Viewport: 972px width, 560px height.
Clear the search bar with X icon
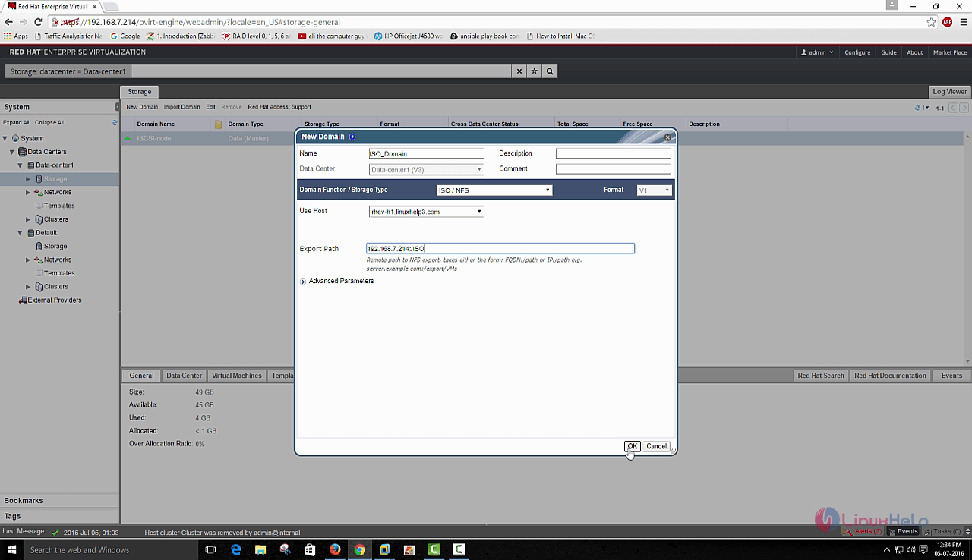pyautogui.click(x=519, y=71)
